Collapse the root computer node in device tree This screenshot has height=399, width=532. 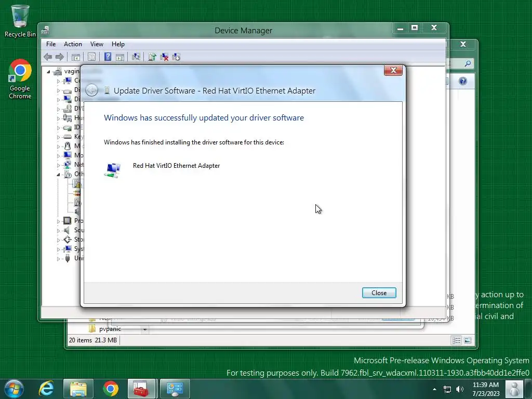pyautogui.click(x=48, y=72)
